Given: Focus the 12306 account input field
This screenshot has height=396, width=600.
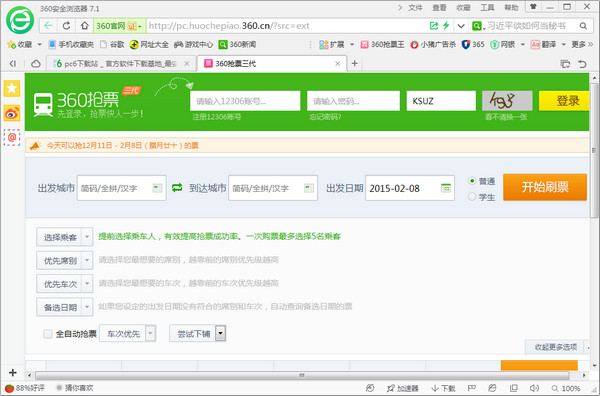Looking at the screenshot, I should point(245,101).
